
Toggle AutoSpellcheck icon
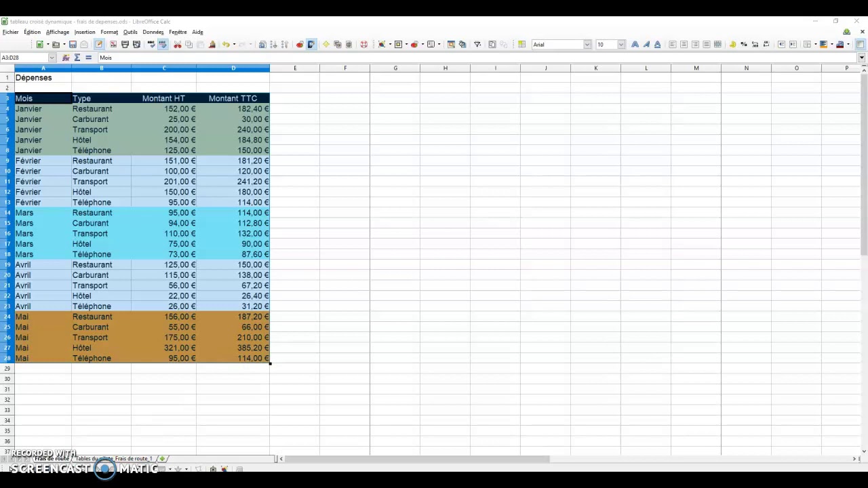(x=163, y=44)
